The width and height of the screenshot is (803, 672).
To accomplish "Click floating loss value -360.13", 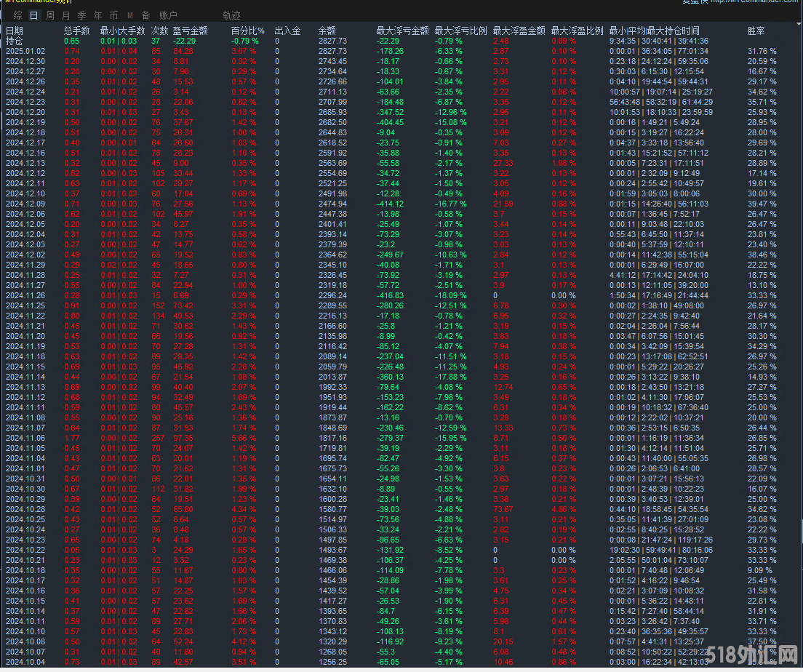I will (x=391, y=377).
